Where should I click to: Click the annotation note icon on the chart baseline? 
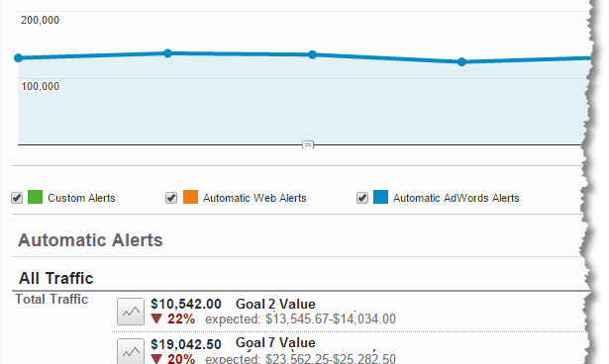tap(308, 144)
